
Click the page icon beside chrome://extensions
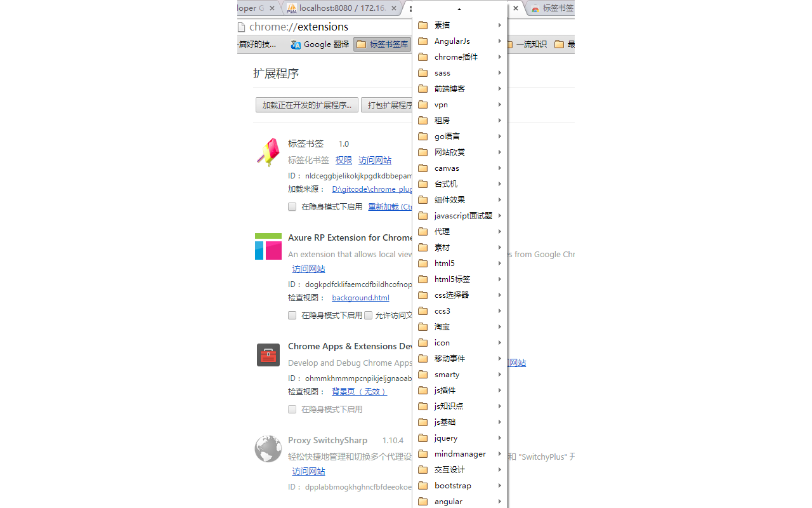pyautogui.click(x=241, y=27)
